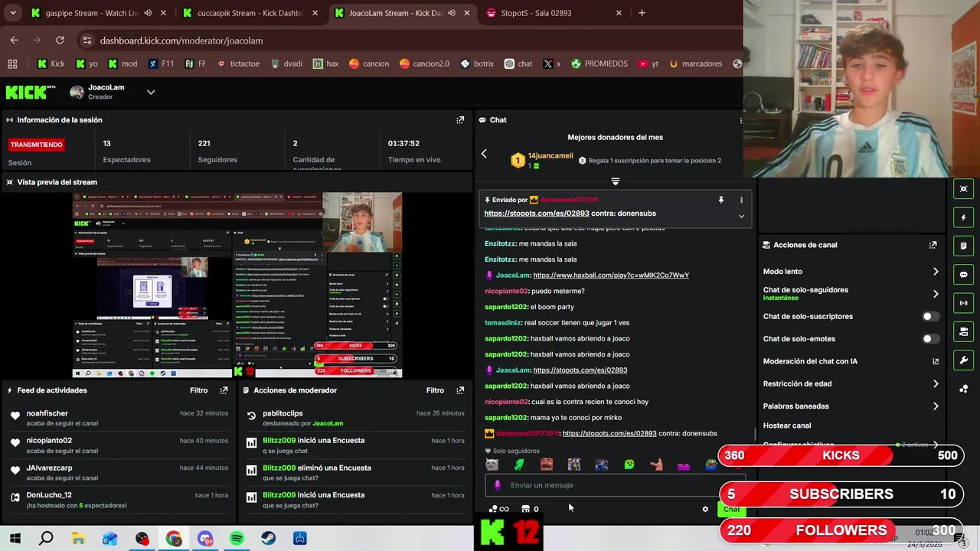980x551 pixels.
Task: Click the three-dots icon in right sidebar
Action: tap(963, 389)
